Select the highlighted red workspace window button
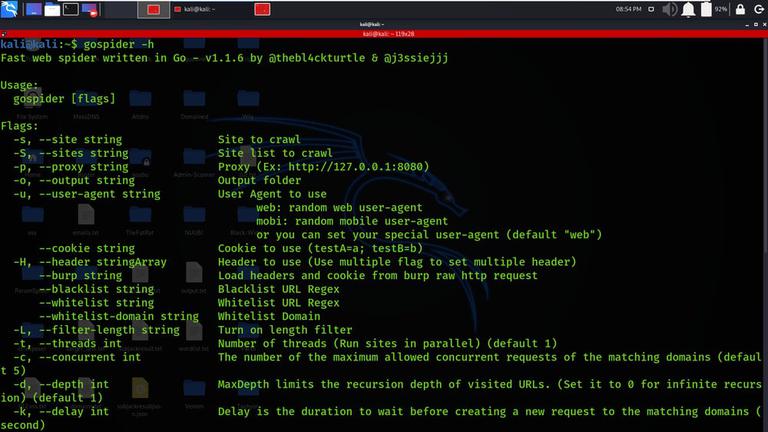The width and height of the screenshot is (768, 432). pyautogui.click(x=153, y=9)
